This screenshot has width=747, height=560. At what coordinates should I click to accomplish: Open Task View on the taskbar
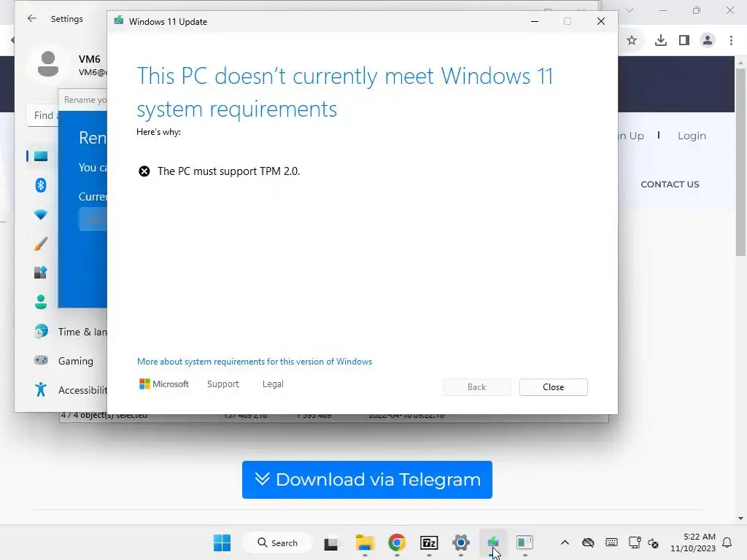(x=331, y=542)
